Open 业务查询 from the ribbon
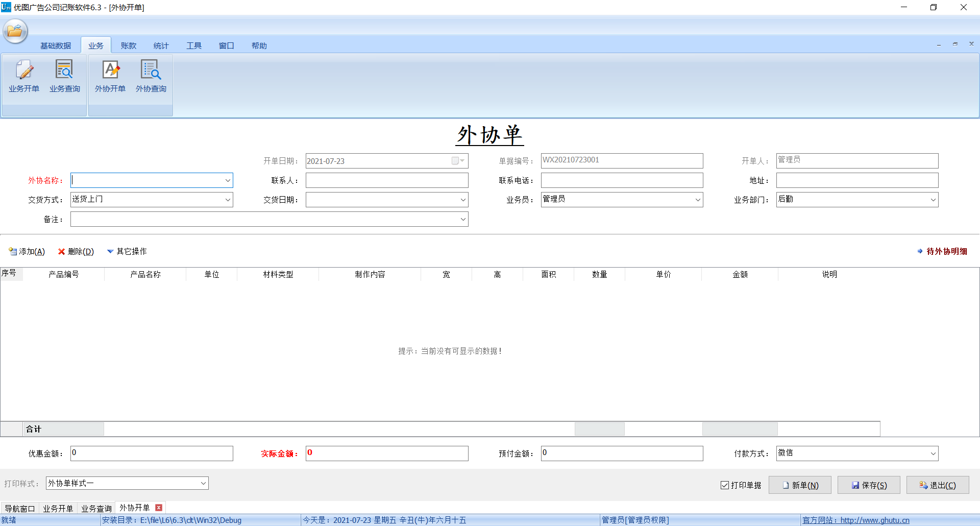 (65, 77)
